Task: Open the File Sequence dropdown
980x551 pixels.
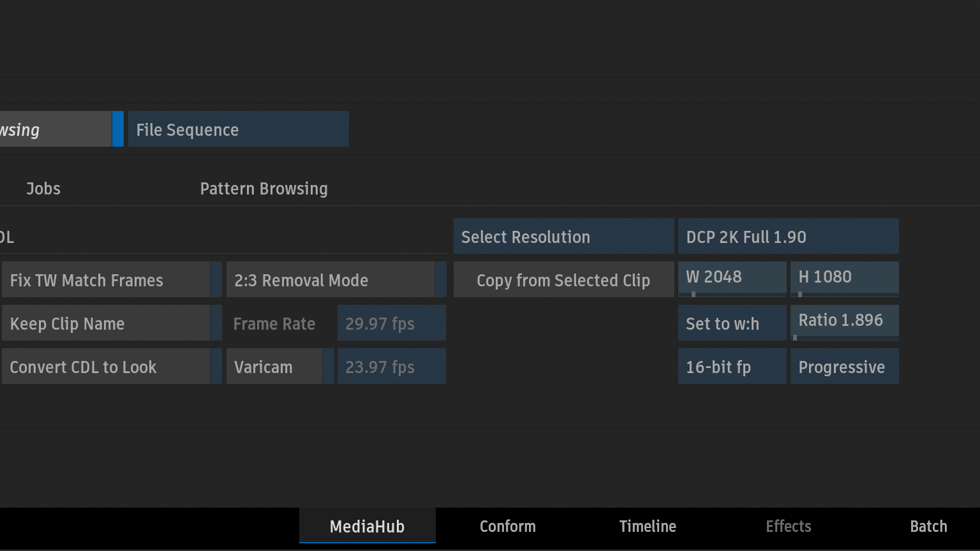Action: point(238,129)
